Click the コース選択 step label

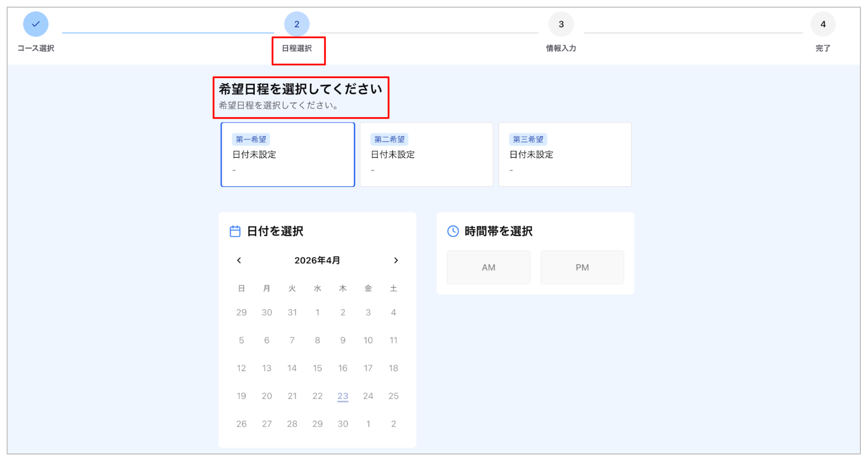35,48
